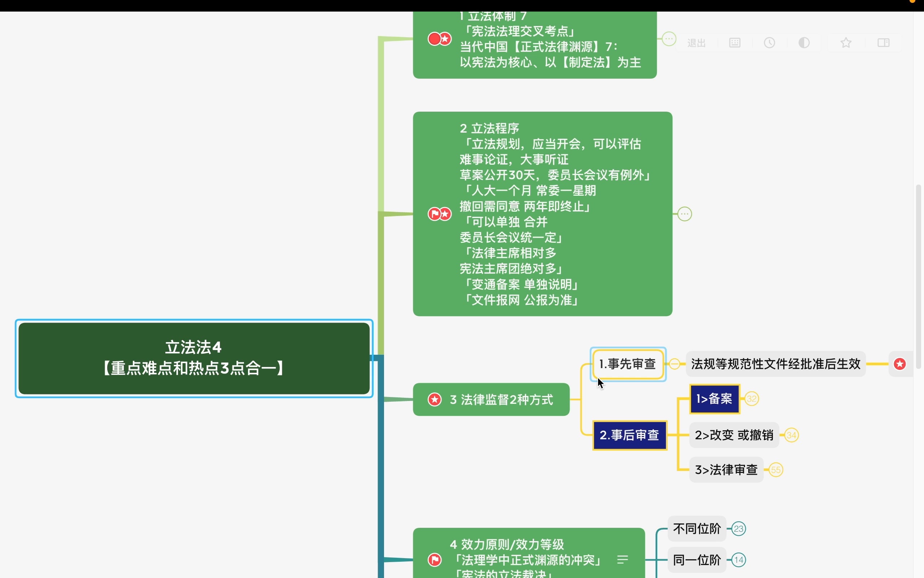Click the flag marker on 效力原则/效力等级 topic
This screenshot has height=578, width=924.
click(x=435, y=560)
